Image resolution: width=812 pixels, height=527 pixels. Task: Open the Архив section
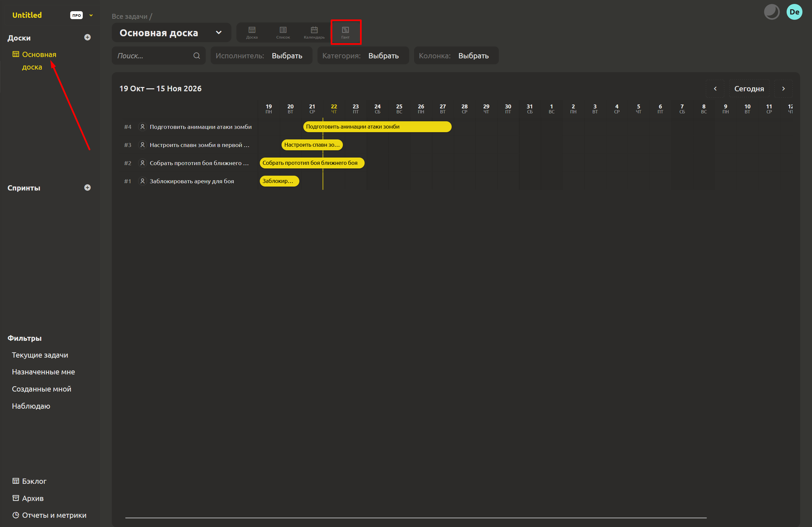coord(28,498)
